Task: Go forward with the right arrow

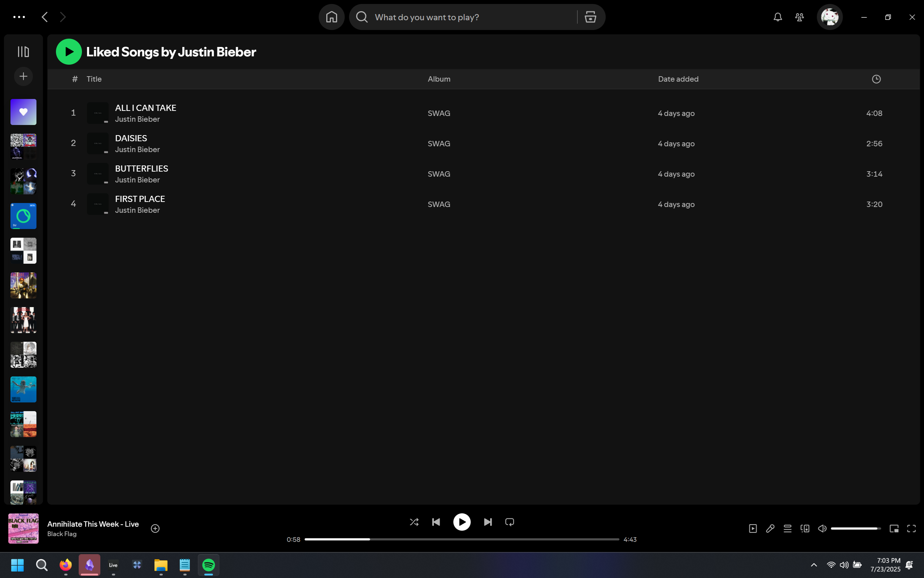Action: 63,17
